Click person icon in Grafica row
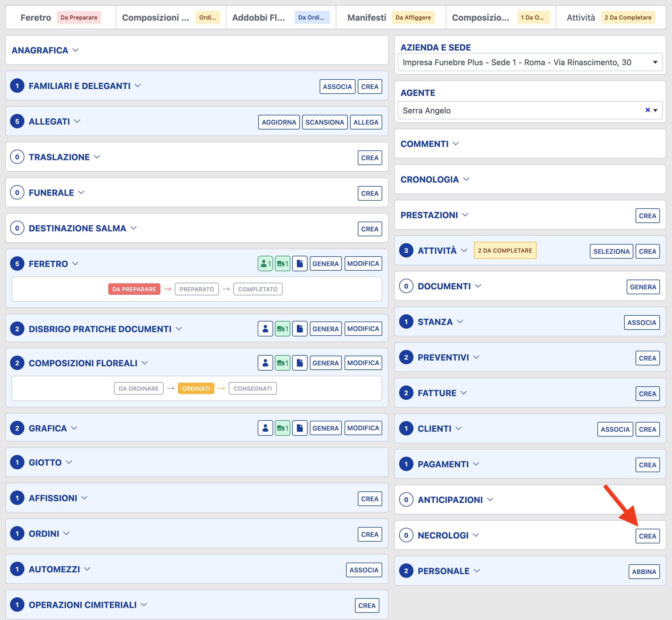 (265, 428)
